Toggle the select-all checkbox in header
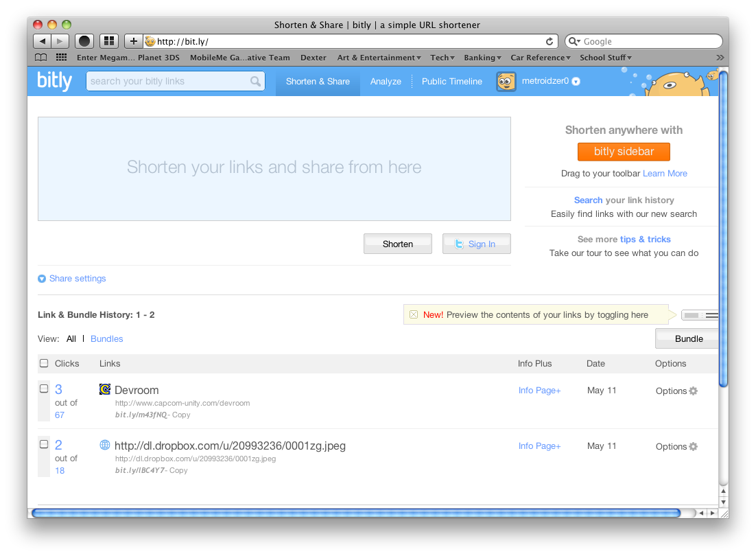Screen dimensions: 756x556 (44, 363)
